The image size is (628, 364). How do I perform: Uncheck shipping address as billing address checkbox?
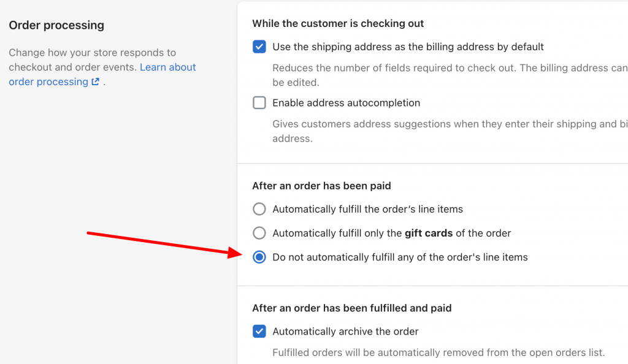[259, 47]
